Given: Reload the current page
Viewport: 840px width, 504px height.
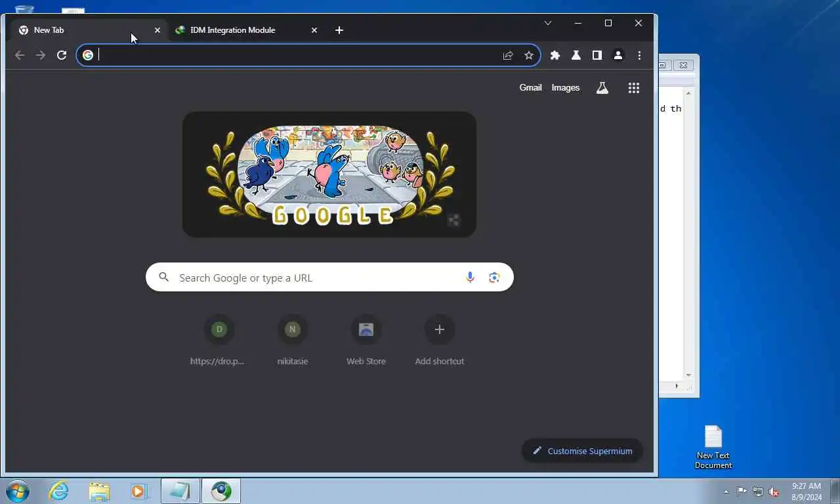Looking at the screenshot, I should (62, 55).
